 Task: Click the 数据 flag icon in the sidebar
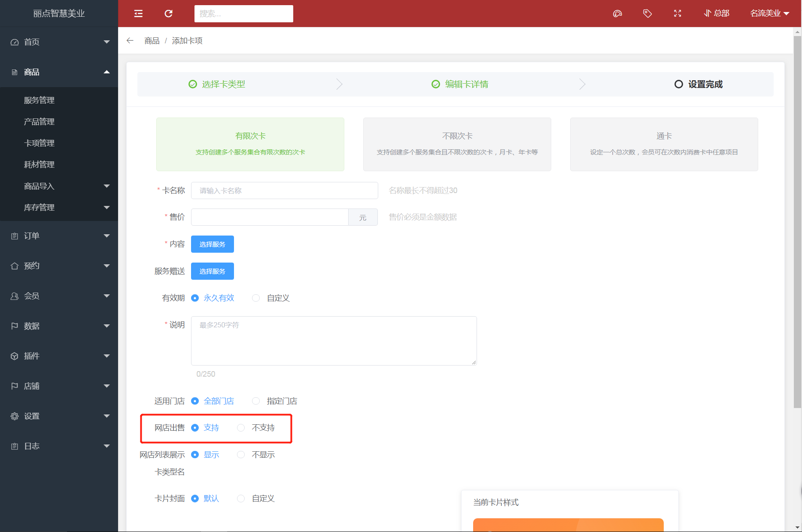(15, 326)
